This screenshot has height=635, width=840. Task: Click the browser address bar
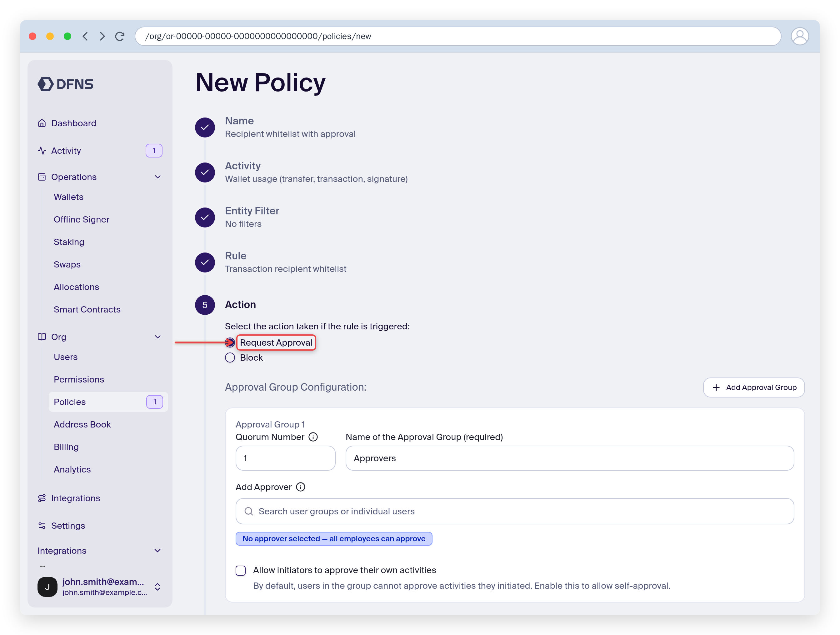coord(458,36)
